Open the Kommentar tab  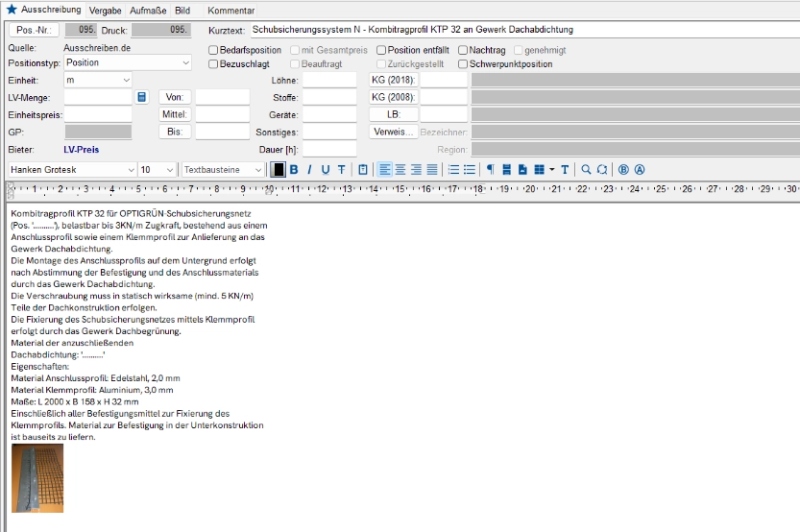[x=231, y=10]
